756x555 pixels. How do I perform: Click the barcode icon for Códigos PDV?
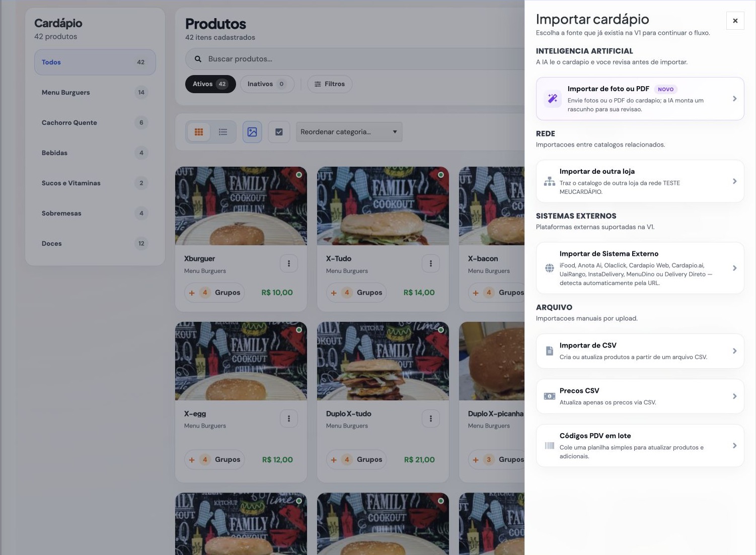coord(550,446)
